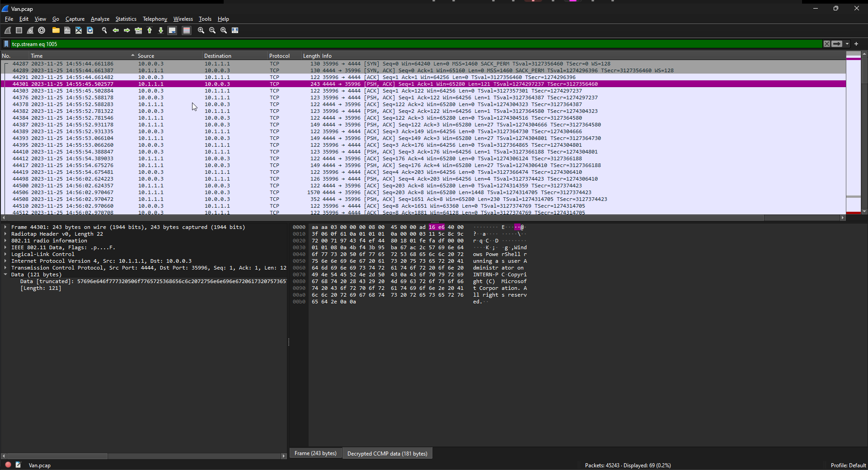The height and width of the screenshot is (470, 868).
Task: Sort by the Length column header
Action: point(311,56)
